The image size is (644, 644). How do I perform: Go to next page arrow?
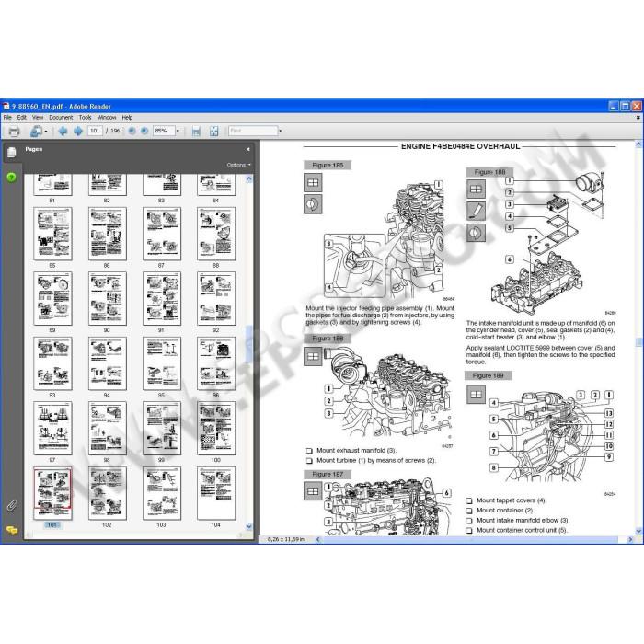(78, 131)
